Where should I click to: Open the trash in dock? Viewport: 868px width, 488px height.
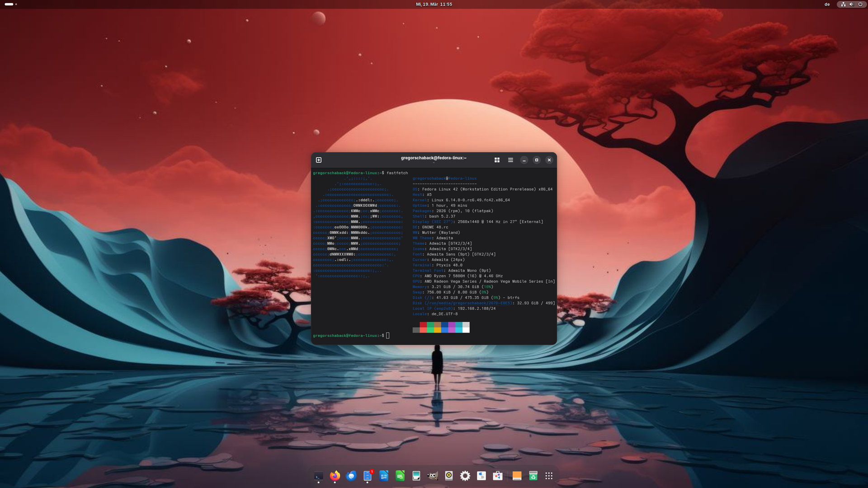pos(533,476)
